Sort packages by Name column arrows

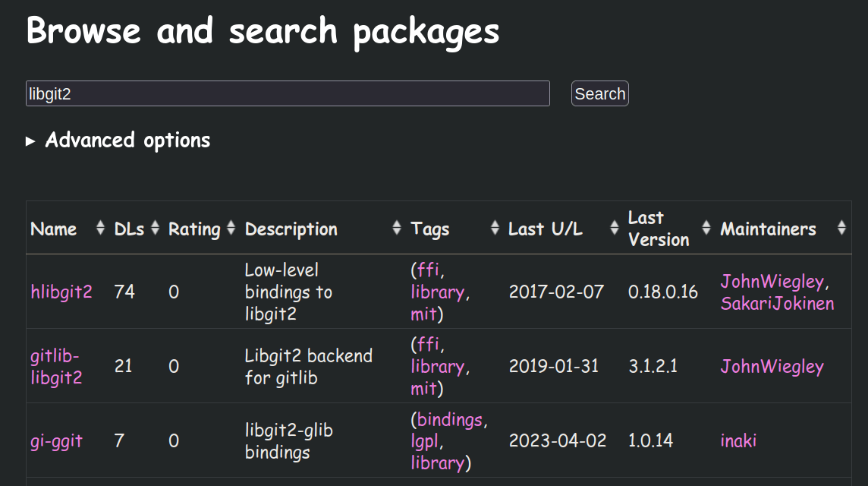click(x=100, y=228)
